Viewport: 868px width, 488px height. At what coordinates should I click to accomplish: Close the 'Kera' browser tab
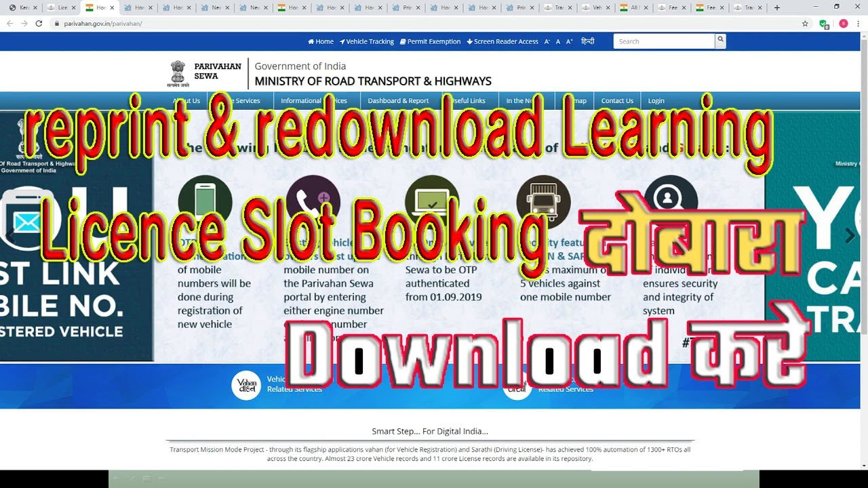pos(35,7)
